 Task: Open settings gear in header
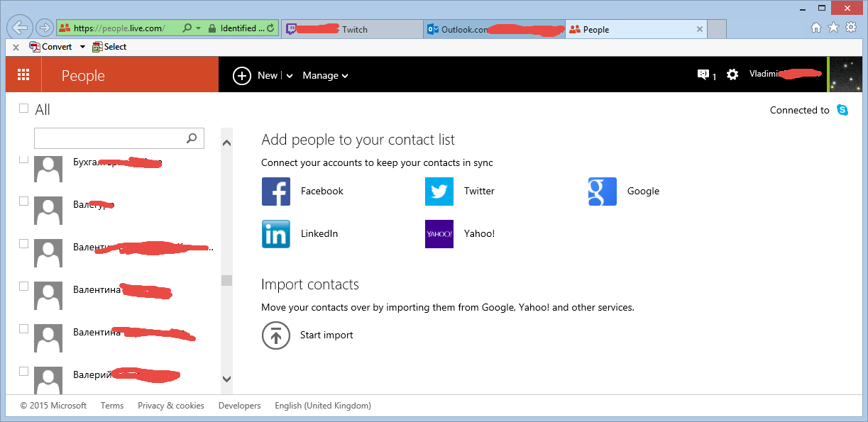click(x=732, y=75)
